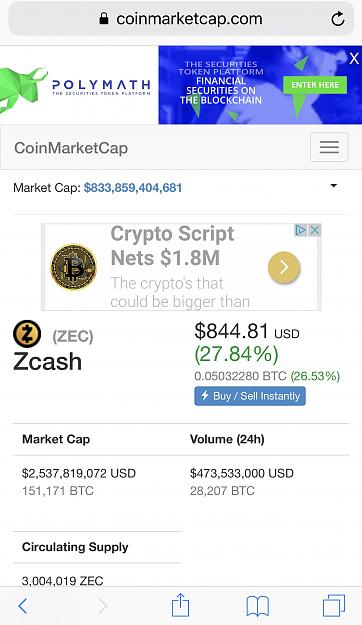Go back with the left chevron
This screenshot has height=625, width=362.
[x=23, y=606]
